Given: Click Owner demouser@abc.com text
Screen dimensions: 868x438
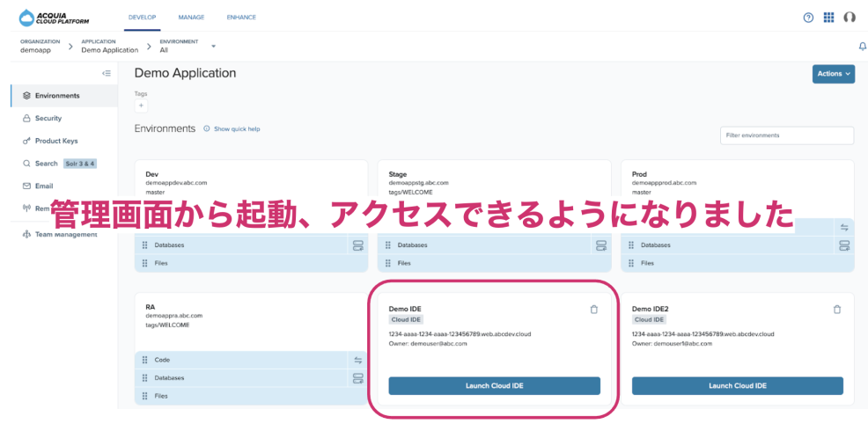Looking at the screenshot, I should [x=428, y=343].
